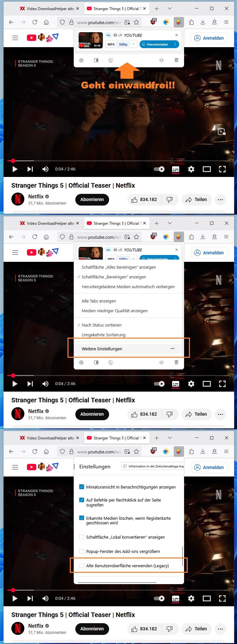Screen dimensions: 237x644
Task: Toggle Miniaturansicht in Benachrichtigungen anzeigen checkbox
Action: click(82, 487)
